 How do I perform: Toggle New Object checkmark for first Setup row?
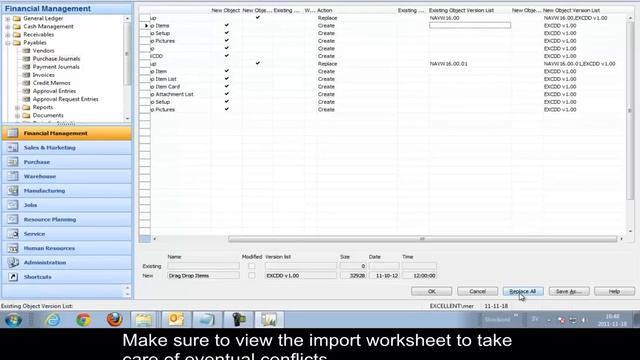[227, 33]
